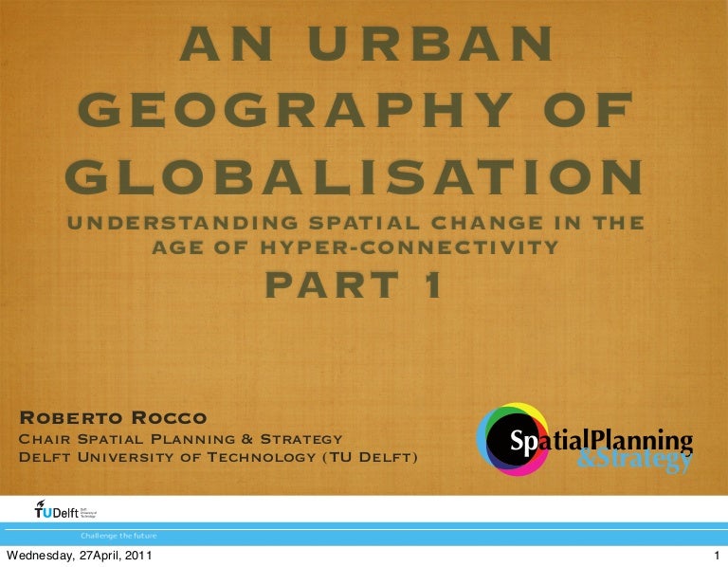Click "Delft University of Technology (TU Delft)" text
Image resolution: width=728 pixels, height=567 pixels.
pos(218,458)
